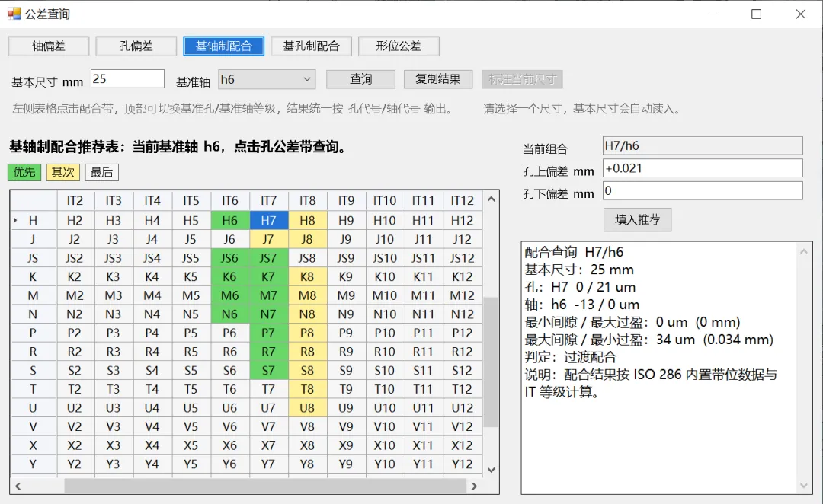Click the green 优先 legend swatch
Image resolution: width=823 pixels, height=504 pixels.
pos(24,172)
